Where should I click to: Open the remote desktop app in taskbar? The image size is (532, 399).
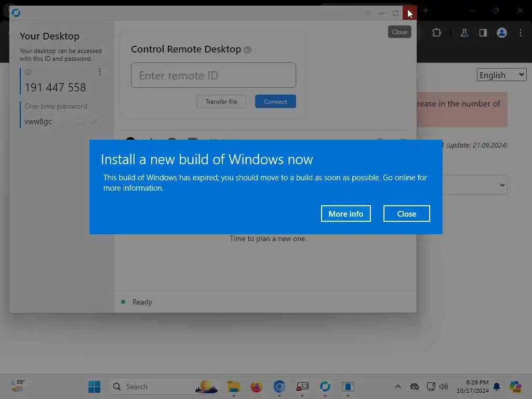[x=302, y=387]
